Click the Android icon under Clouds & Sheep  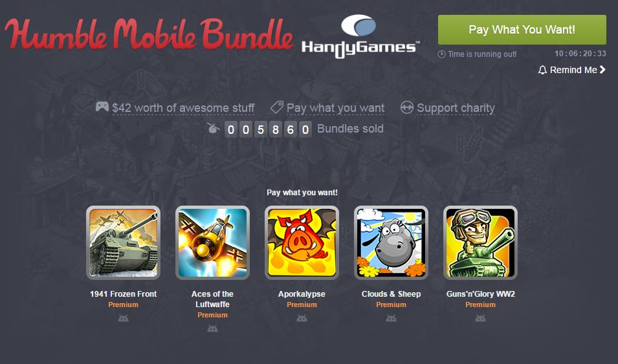[x=391, y=318]
